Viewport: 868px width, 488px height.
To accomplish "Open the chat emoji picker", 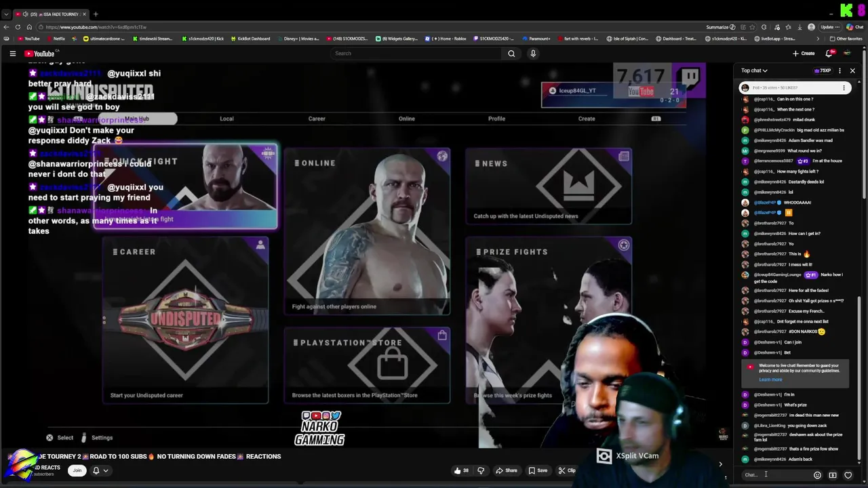I will point(817,475).
